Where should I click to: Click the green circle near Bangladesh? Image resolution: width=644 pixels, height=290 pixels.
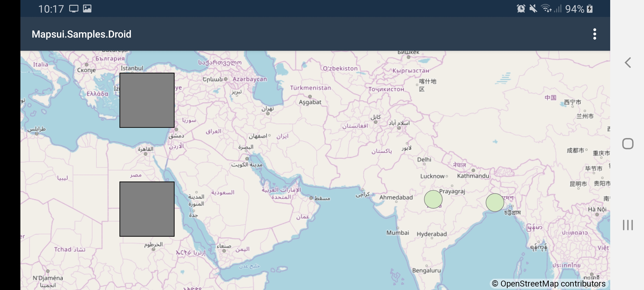pyautogui.click(x=495, y=202)
